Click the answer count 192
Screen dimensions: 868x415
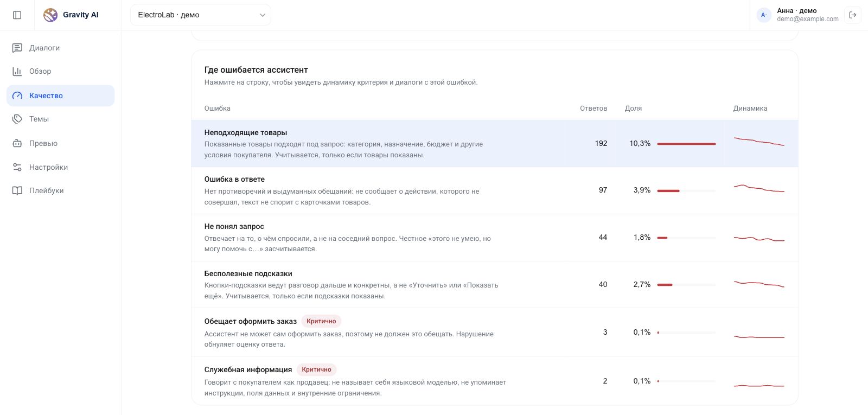tap(601, 144)
